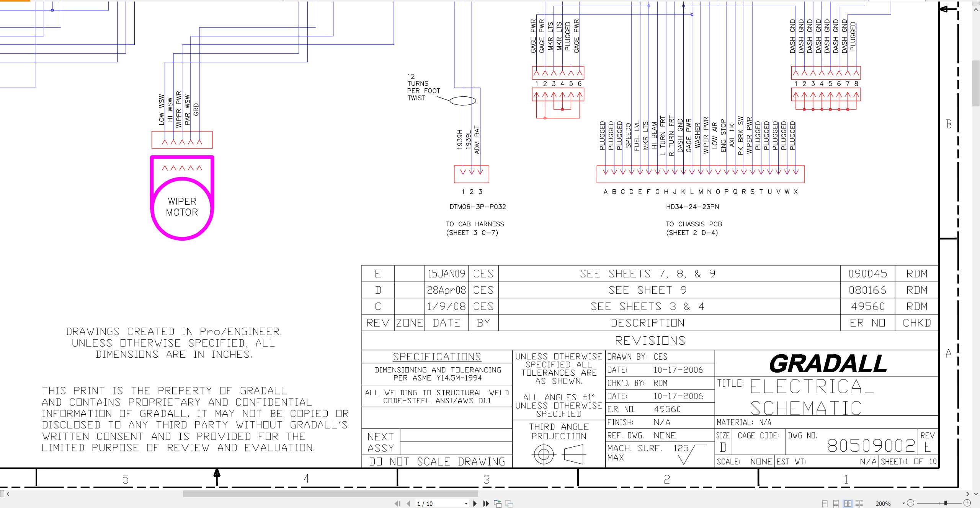The height and width of the screenshot is (508, 980).
Task: Select the facing pages layout
Action: [x=848, y=503]
